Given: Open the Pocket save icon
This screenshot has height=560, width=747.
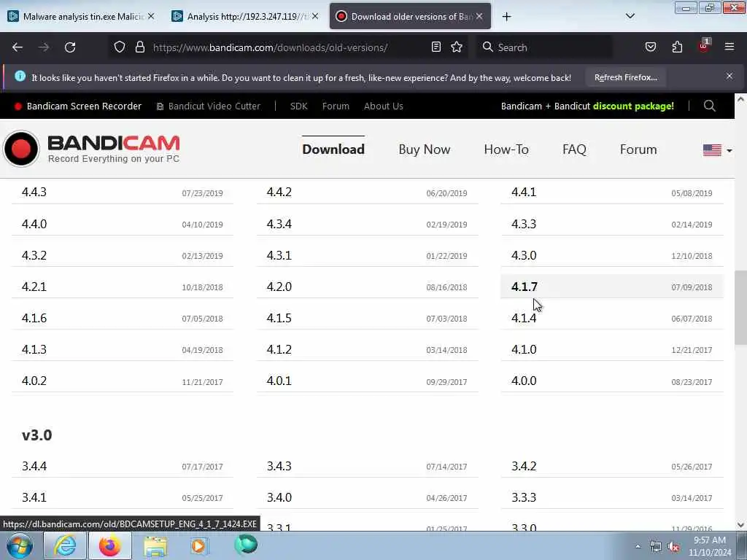Looking at the screenshot, I should click(650, 47).
